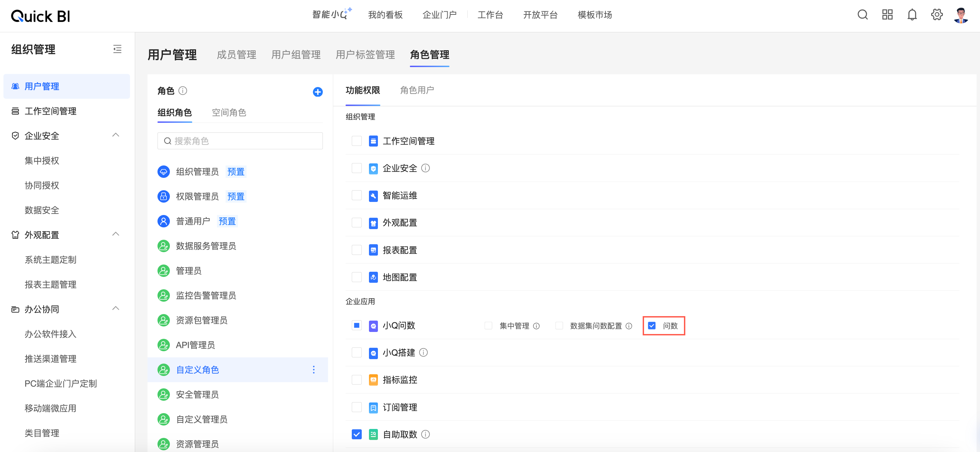Open the notification bell
The width and height of the screenshot is (980, 452).
coord(912,15)
